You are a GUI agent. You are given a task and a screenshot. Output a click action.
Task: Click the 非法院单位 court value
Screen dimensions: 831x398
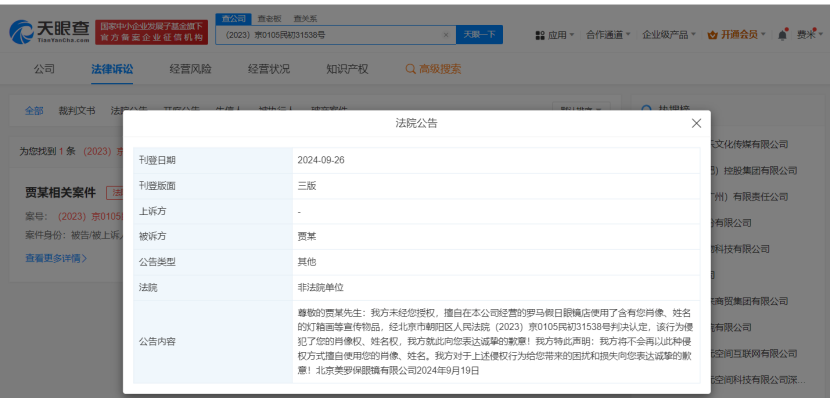321,288
